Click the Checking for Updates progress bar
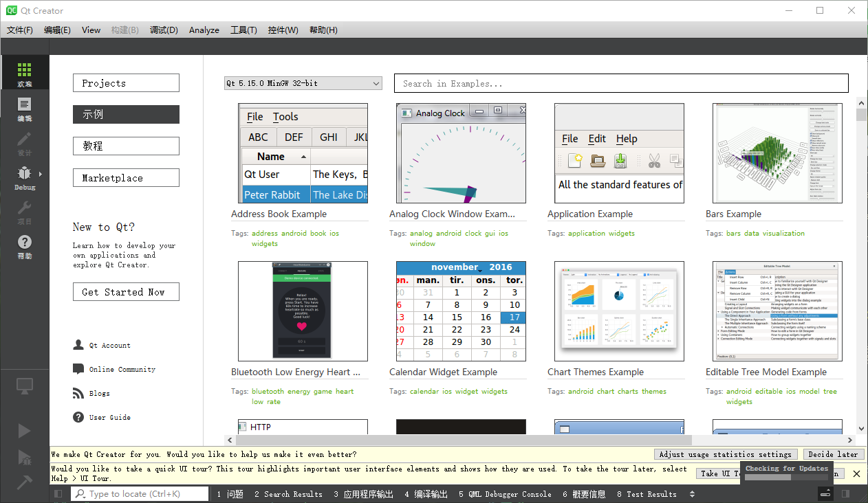868x503 pixels. pyautogui.click(x=787, y=477)
